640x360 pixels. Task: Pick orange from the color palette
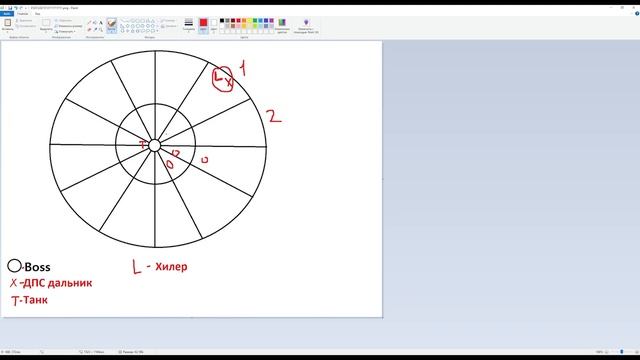click(244, 20)
